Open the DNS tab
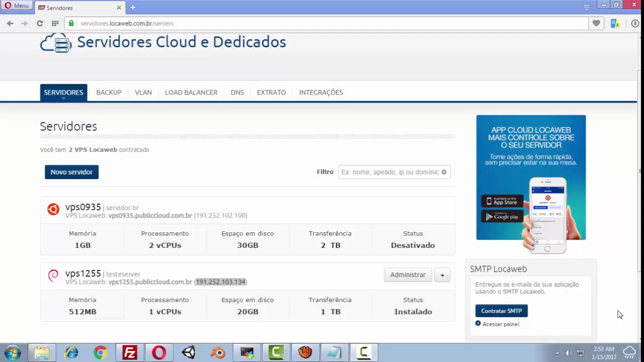644x362 pixels. pyautogui.click(x=237, y=93)
